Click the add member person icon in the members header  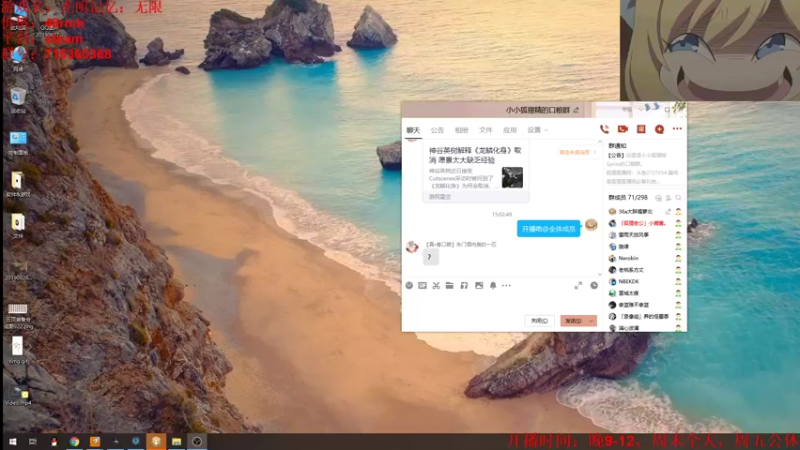668,198
